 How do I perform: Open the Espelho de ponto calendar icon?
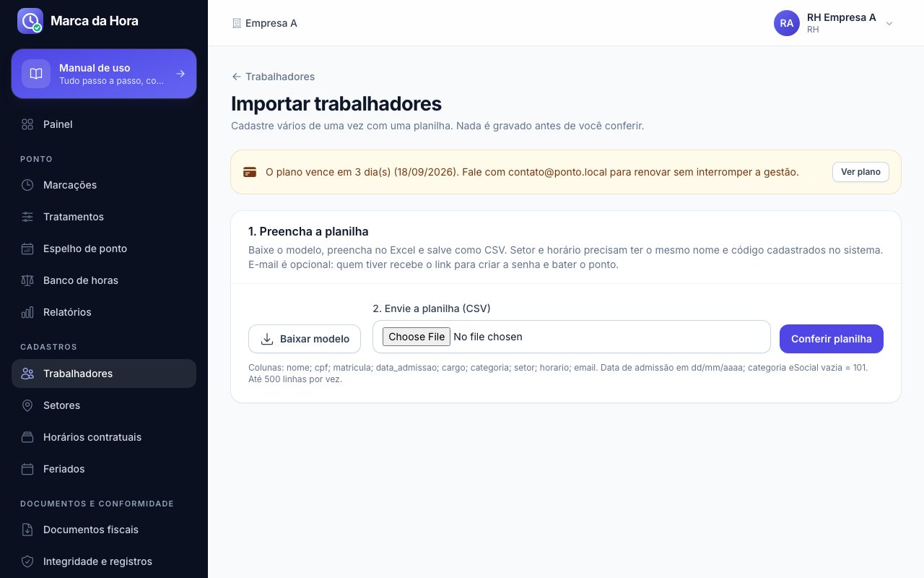coord(27,249)
